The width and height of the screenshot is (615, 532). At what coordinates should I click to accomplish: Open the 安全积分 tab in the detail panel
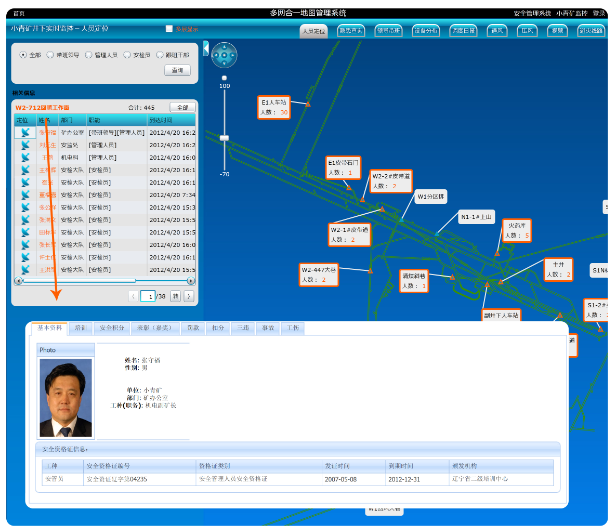[112, 328]
